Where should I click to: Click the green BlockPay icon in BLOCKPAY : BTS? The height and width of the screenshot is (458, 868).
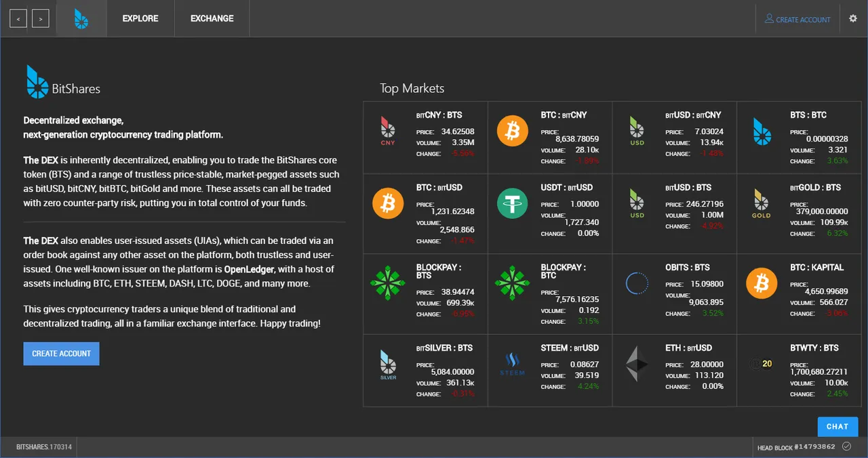point(388,283)
